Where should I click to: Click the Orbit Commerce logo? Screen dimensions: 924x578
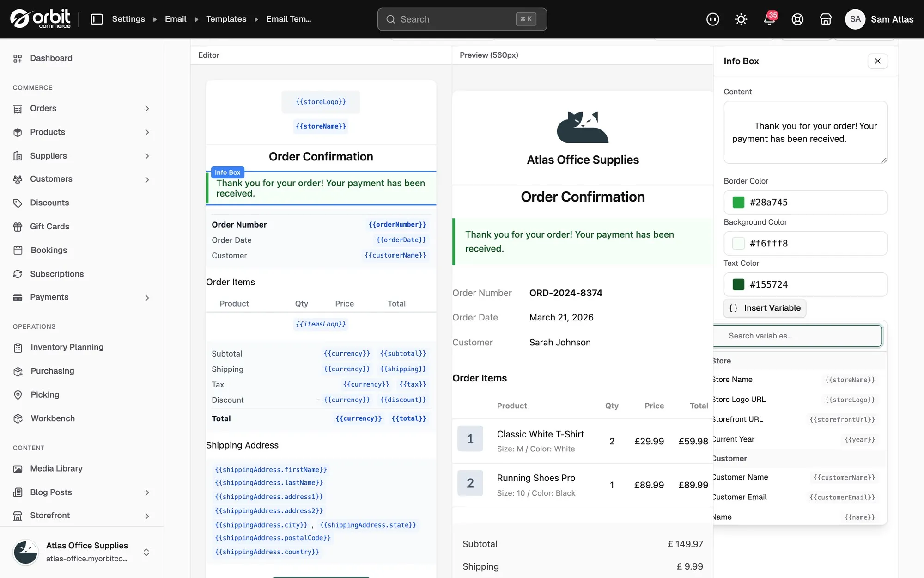click(41, 19)
